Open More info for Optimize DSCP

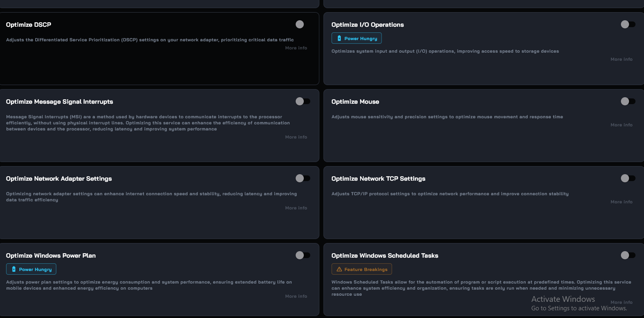[x=296, y=48]
